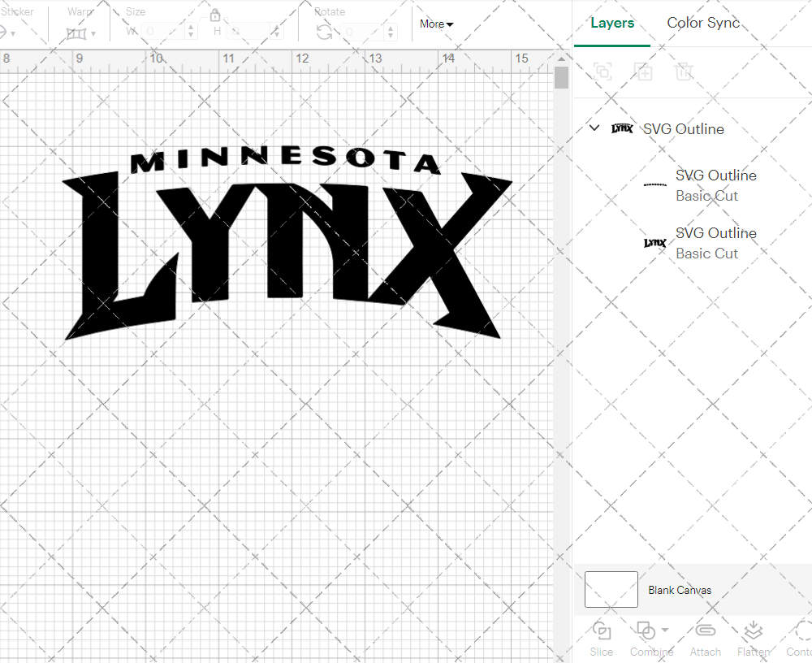812x663 pixels.
Task: Duplicate the selected layer
Action: click(x=644, y=71)
